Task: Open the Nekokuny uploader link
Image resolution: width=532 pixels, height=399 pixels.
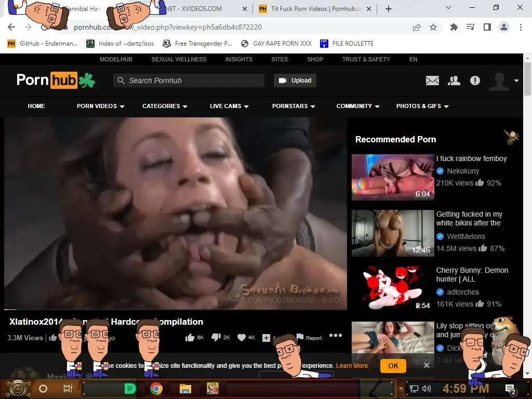Action: (x=463, y=171)
